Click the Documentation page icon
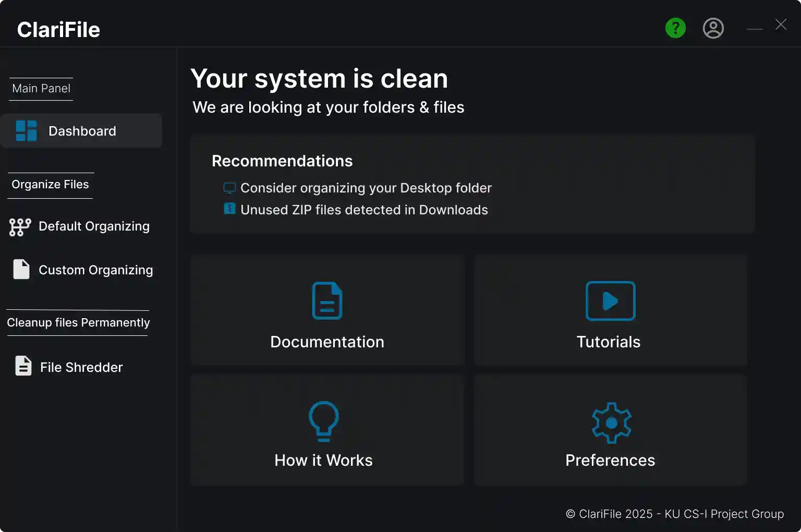Viewport: 801px width, 532px height. pos(327,301)
